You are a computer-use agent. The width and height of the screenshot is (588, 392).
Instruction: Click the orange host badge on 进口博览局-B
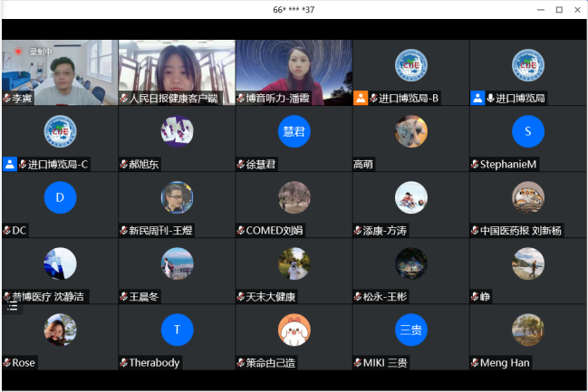(360, 98)
